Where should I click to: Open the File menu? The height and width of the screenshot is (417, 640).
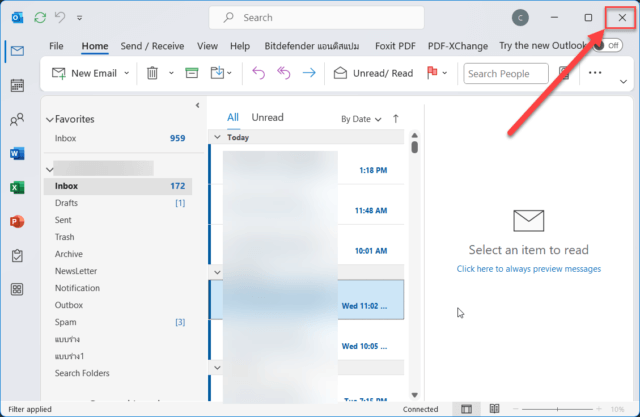point(56,46)
